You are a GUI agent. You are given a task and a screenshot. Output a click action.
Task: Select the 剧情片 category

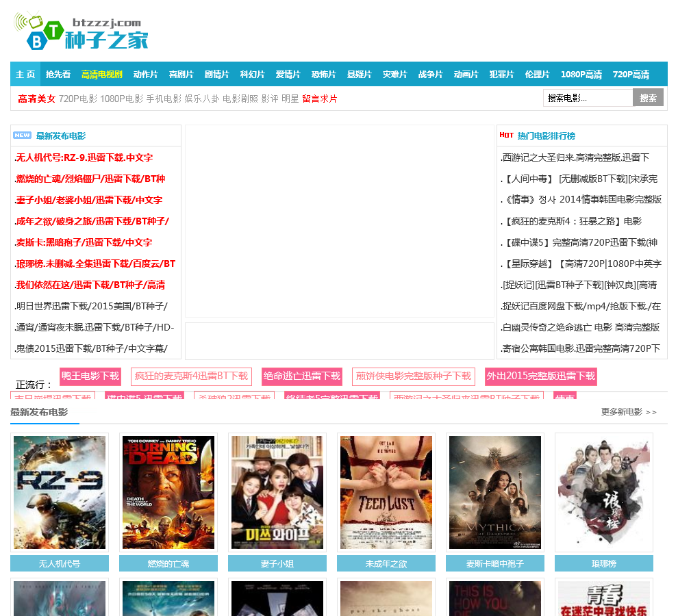click(x=216, y=75)
